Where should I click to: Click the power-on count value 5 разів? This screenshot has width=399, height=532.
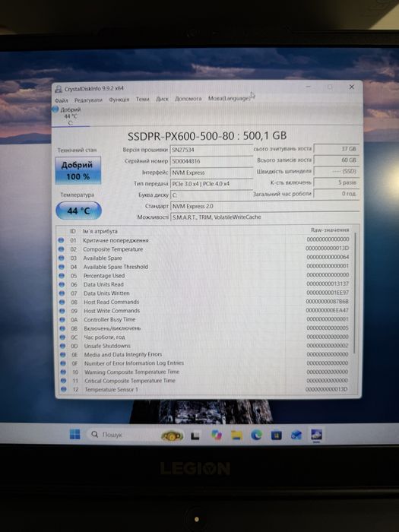click(x=336, y=182)
